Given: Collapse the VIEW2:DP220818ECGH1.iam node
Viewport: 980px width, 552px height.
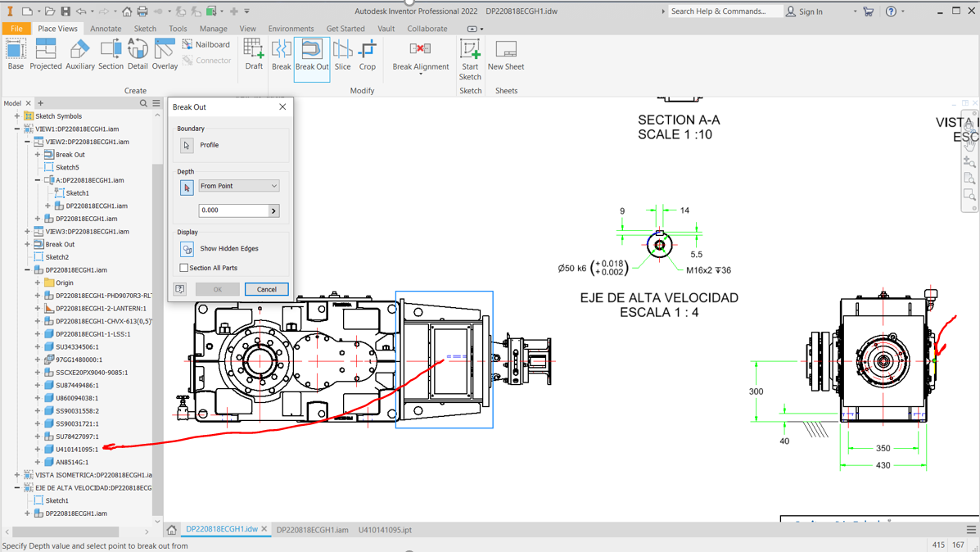Looking at the screenshot, I should [x=25, y=141].
